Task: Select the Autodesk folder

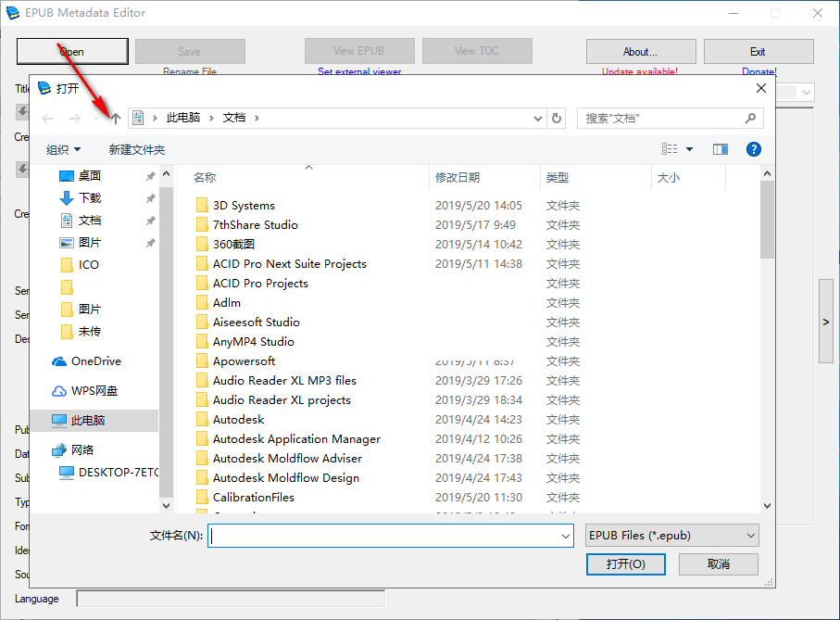Action: click(238, 420)
